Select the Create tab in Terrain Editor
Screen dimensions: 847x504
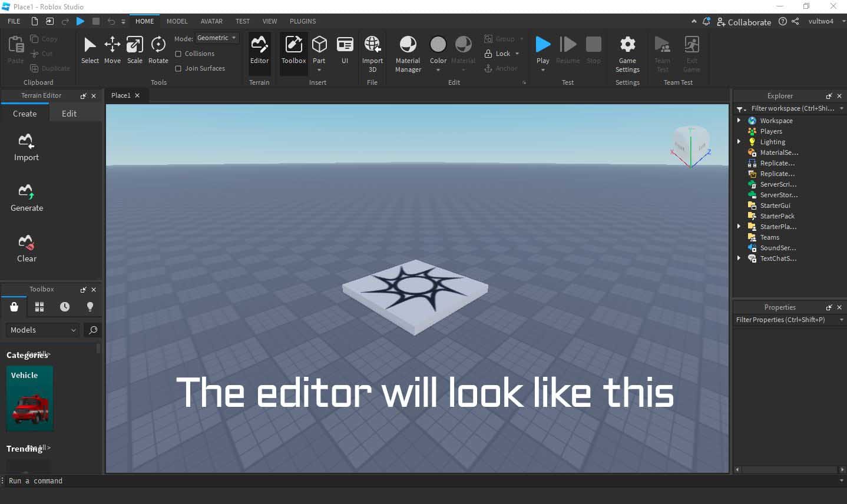click(x=25, y=114)
